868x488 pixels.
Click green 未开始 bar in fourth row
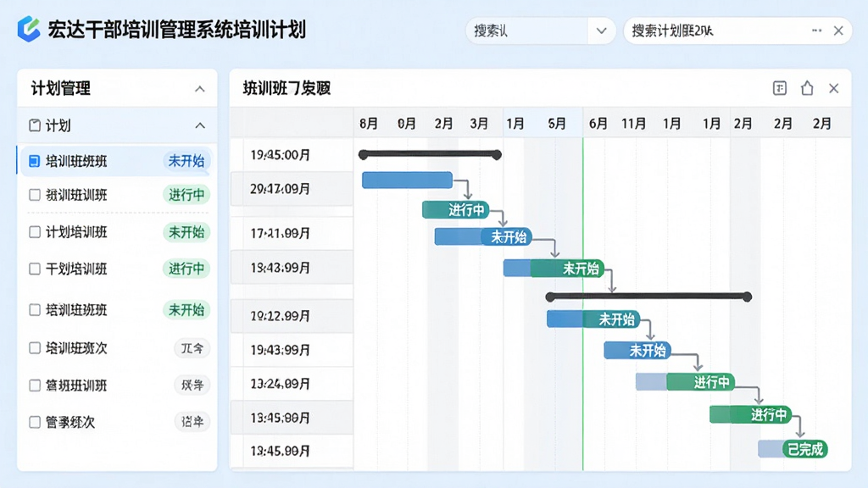point(554,269)
